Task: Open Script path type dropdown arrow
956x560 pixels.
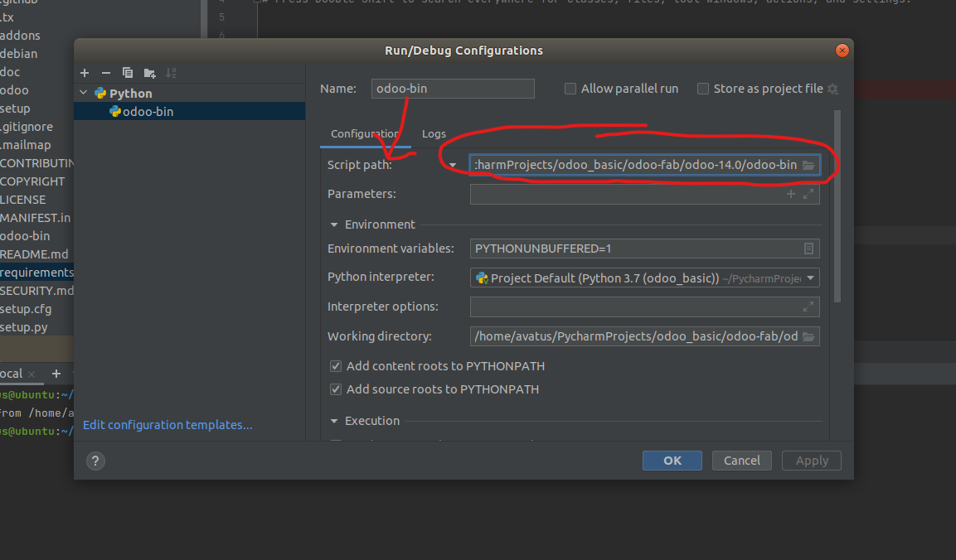Action: click(453, 165)
